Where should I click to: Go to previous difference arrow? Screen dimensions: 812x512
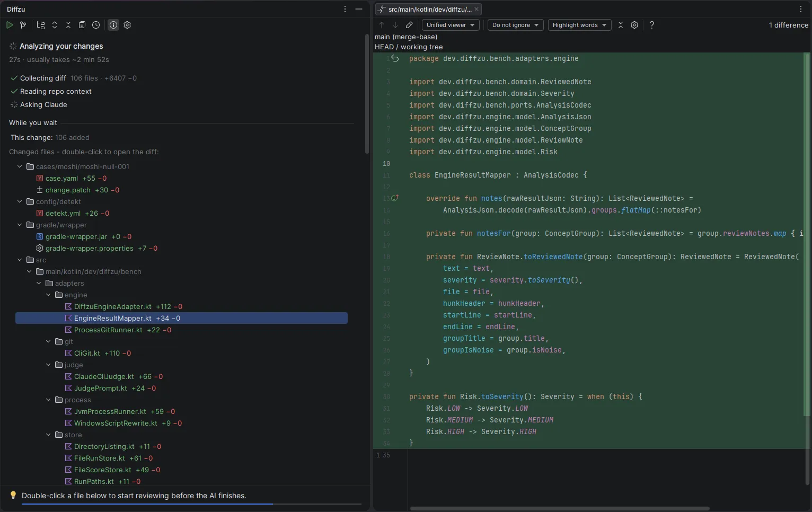pyautogui.click(x=382, y=25)
